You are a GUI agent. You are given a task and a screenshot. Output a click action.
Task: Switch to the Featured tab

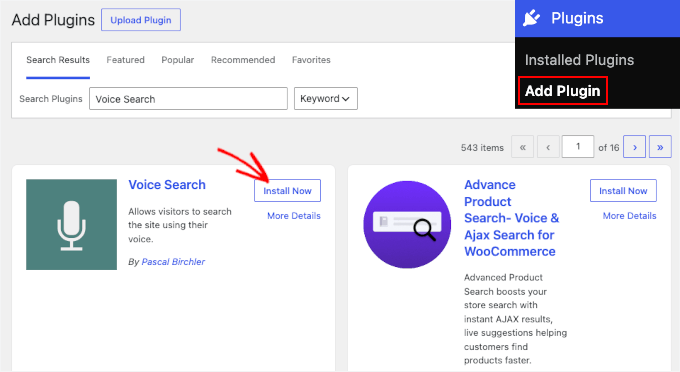tap(125, 60)
